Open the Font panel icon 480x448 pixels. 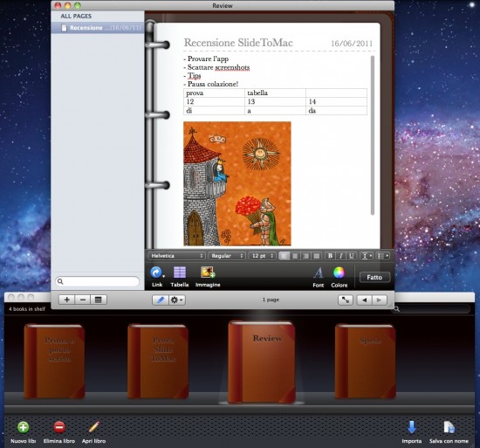(319, 272)
